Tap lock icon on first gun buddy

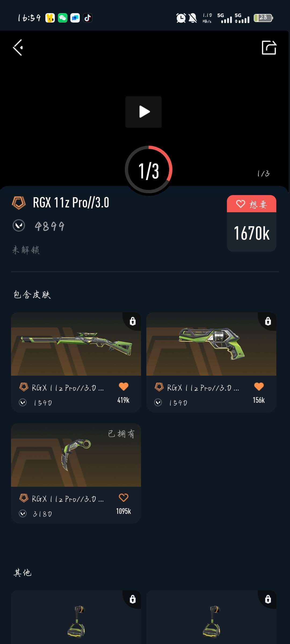[133, 599]
